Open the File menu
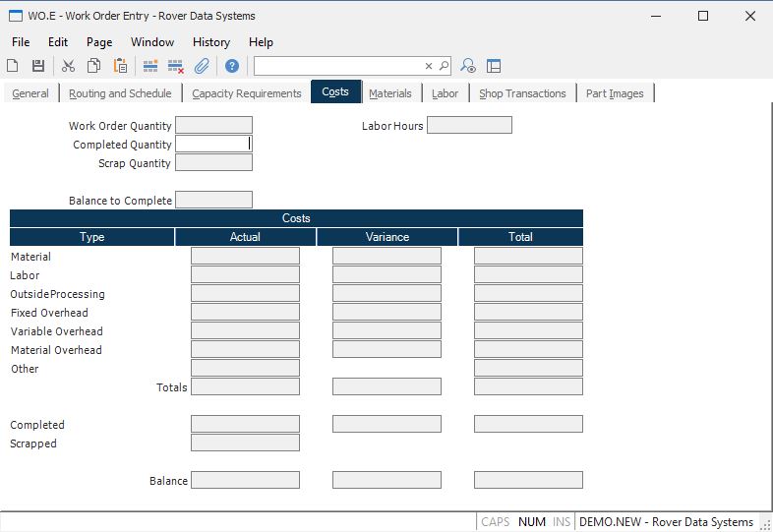The height and width of the screenshot is (532, 773). pos(21,42)
